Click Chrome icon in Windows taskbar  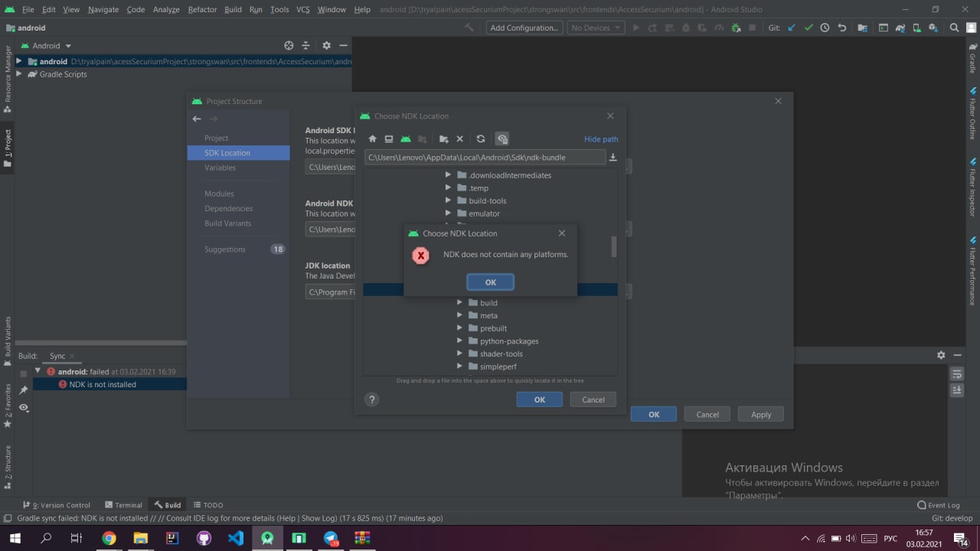pos(109,539)
